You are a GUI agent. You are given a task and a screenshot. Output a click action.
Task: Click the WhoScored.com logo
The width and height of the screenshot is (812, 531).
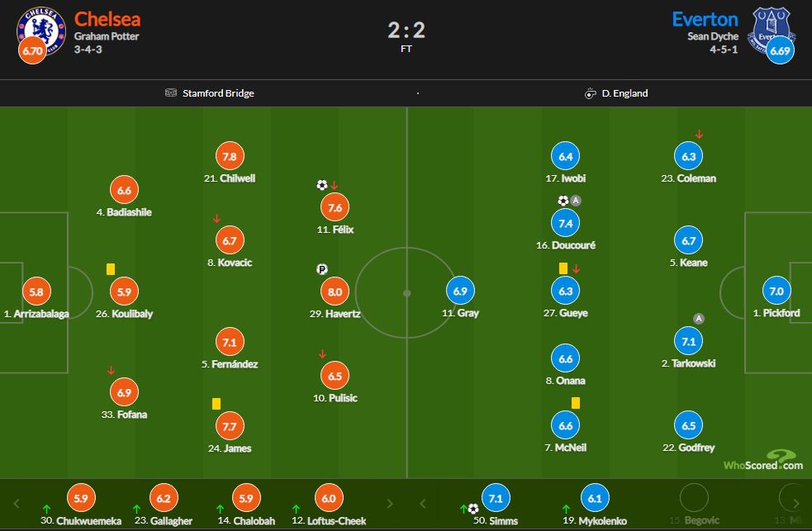pyautogui.click(x=763, y=462)
